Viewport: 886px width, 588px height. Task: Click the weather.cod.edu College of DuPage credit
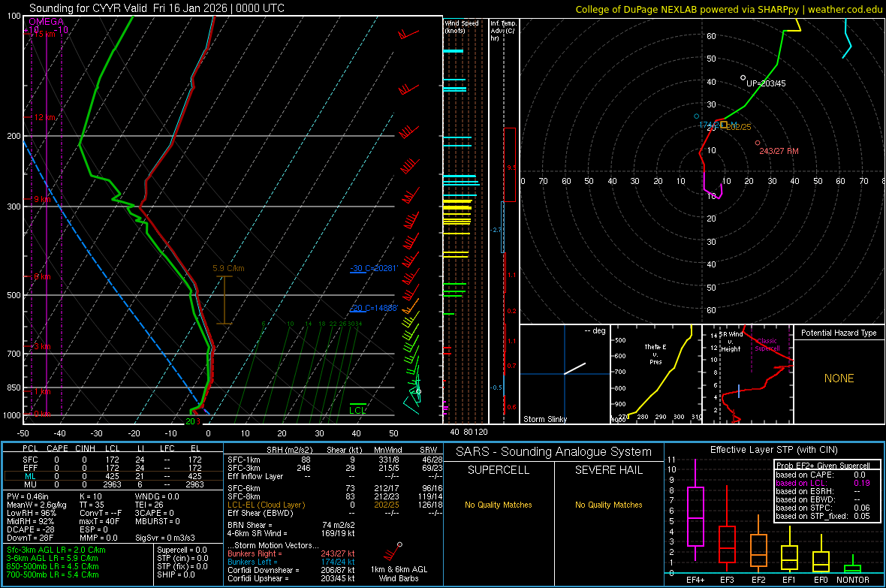[728, 9]
